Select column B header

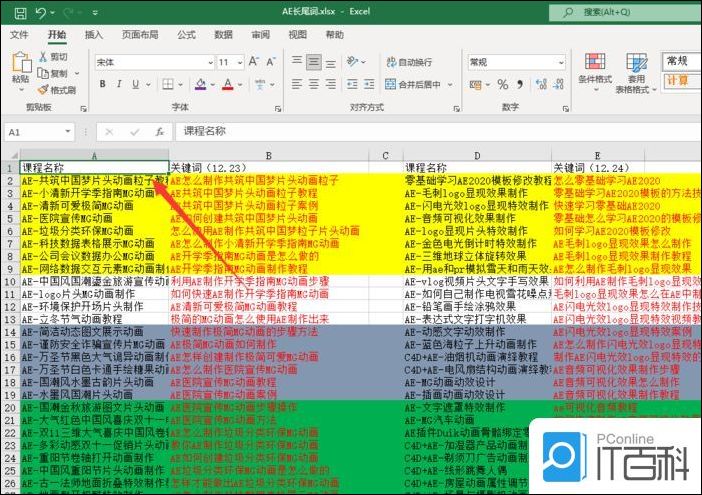point(269,156)
